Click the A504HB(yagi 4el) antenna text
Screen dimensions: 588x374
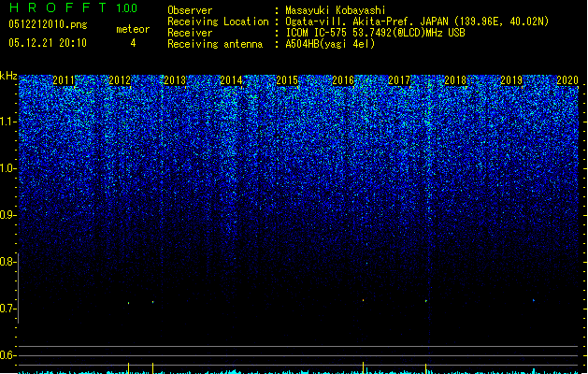click(x=330, y=44)
